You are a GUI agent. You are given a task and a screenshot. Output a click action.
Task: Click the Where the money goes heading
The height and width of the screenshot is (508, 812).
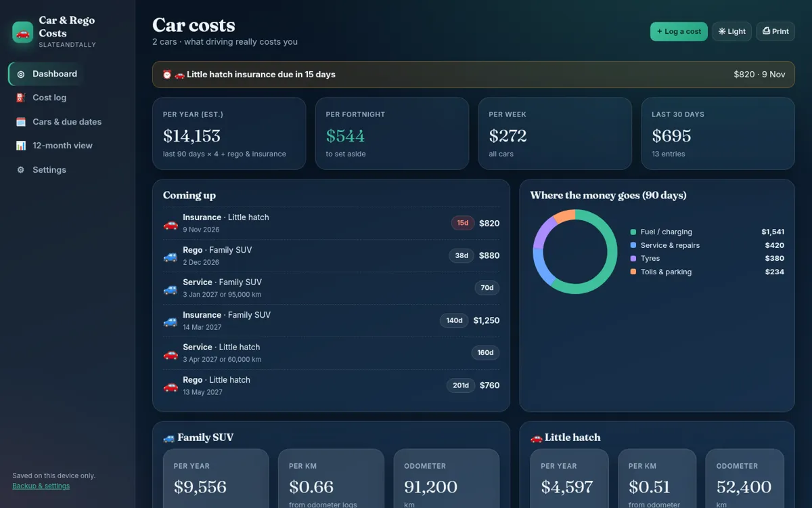(x=608, y=195)
